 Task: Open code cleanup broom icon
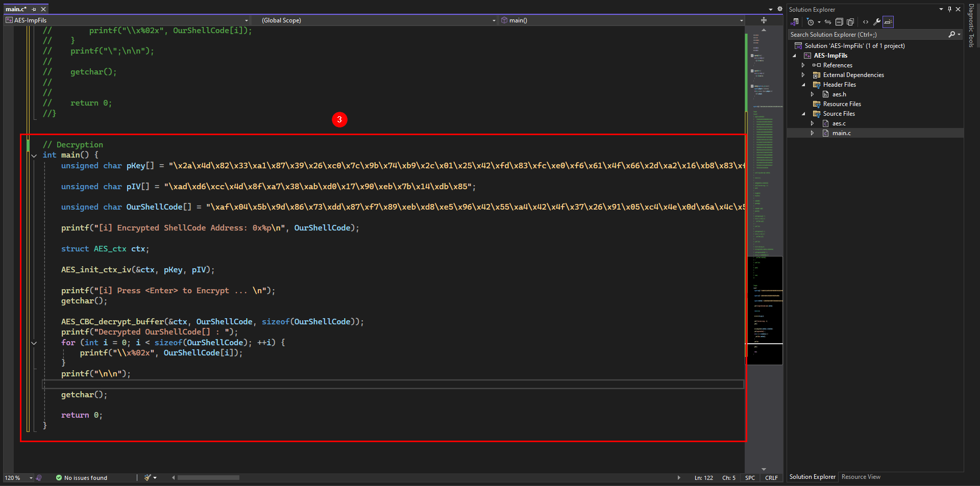tap(148, 478)
